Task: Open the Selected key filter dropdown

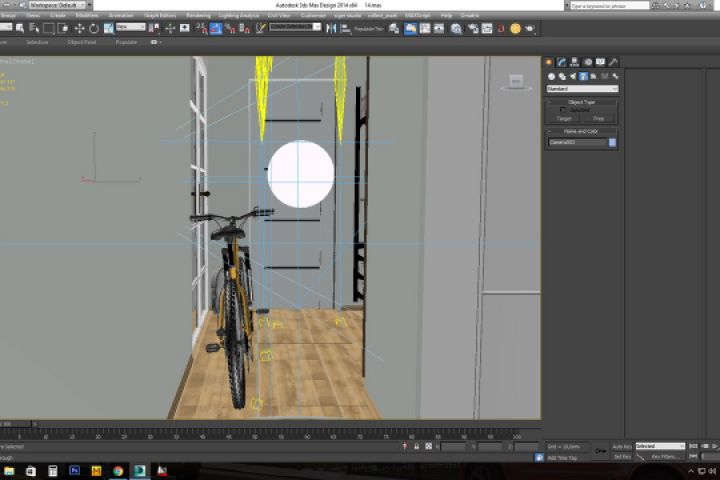Action: pyautogui.click(x=660, y=446)
